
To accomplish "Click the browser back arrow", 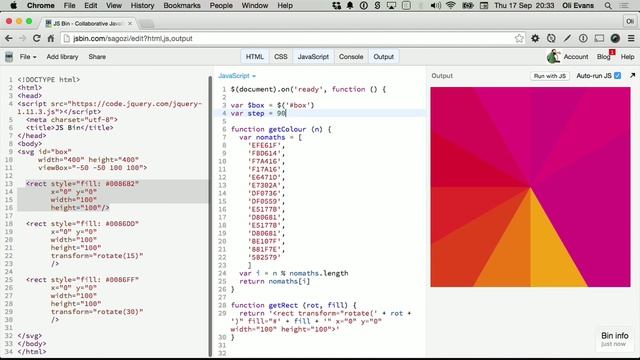I will pos(9,38).
